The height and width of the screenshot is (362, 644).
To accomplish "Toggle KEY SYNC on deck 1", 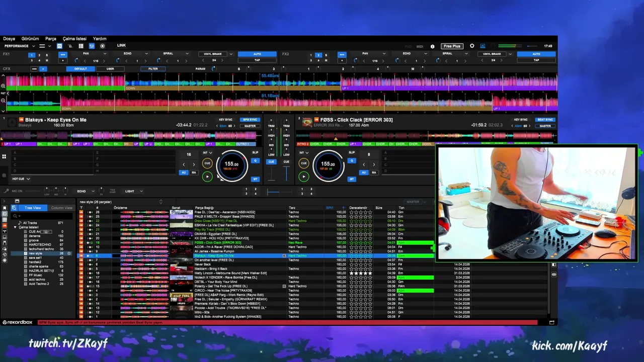I will pos(226,120).
